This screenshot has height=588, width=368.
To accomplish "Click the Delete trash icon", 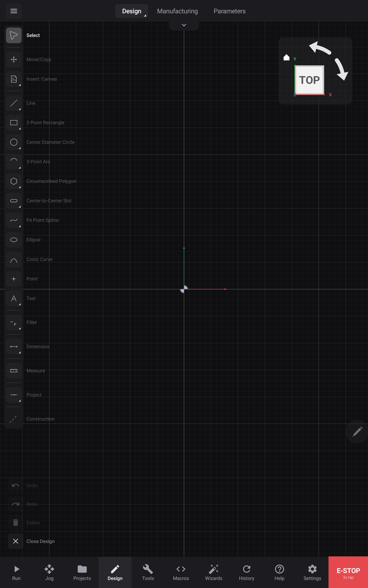I will coord(16,523).
